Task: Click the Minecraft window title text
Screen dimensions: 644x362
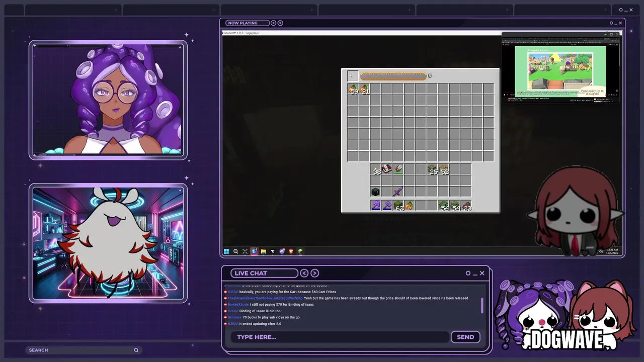Action: [x=242, y=33]
